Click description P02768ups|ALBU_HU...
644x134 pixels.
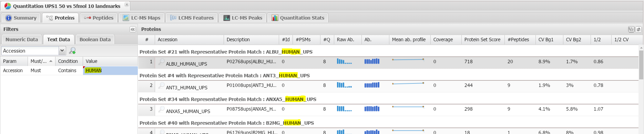pos(251,62)
